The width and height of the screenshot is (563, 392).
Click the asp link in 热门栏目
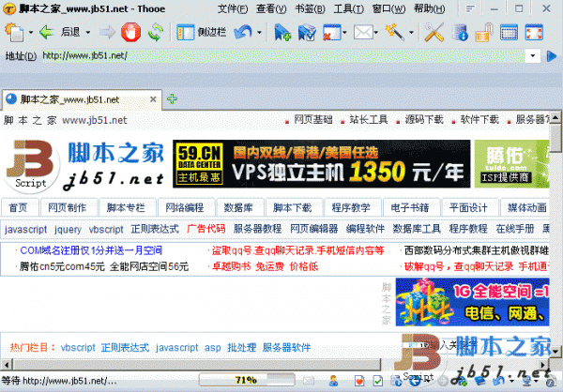pos(213,348)
